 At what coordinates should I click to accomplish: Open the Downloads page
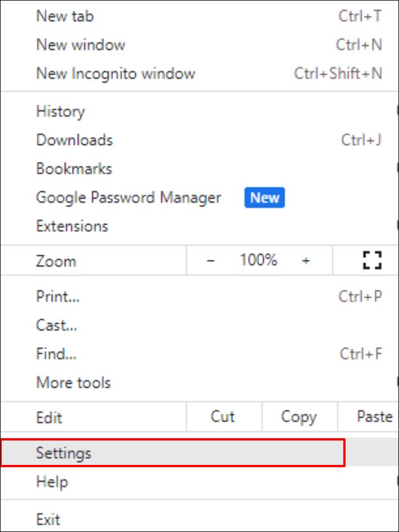(74, 140)
